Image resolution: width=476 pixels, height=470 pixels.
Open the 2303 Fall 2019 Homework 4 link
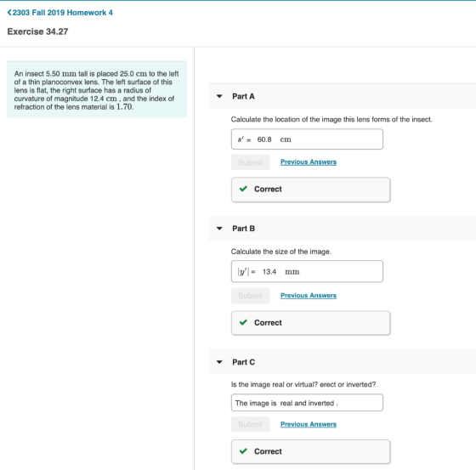(x=63, y=13)
